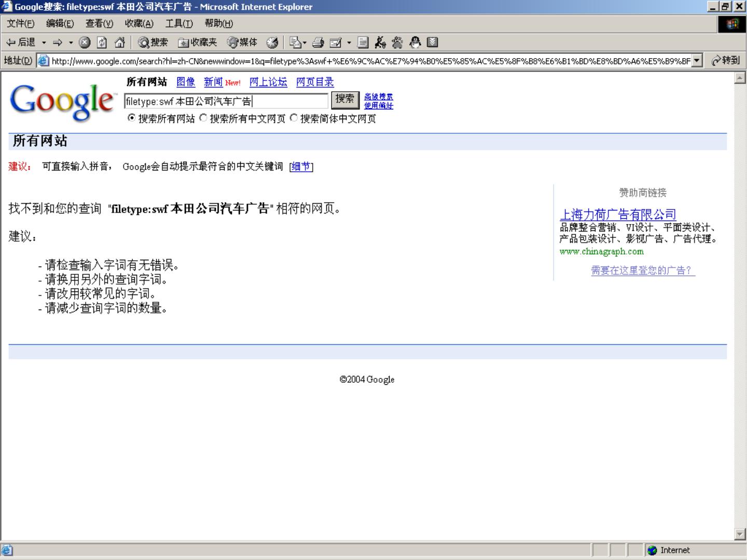Click the Internet zone globe icon
Viewport: 747px width, 560px height.
[652, 550]
